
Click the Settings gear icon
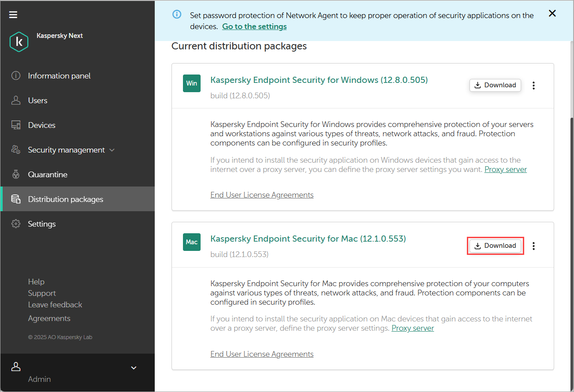coord(15,224)
